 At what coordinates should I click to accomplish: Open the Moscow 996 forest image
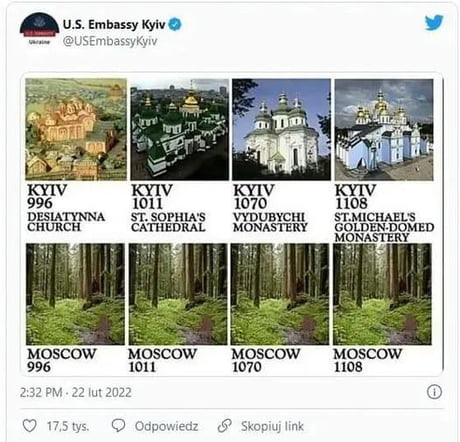point(76,294)
